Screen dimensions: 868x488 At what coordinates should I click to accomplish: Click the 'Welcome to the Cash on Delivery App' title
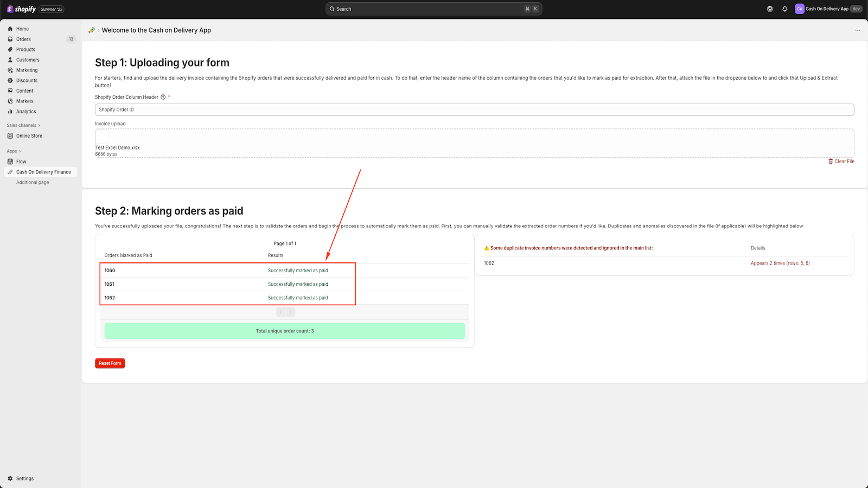coord(156,30)
